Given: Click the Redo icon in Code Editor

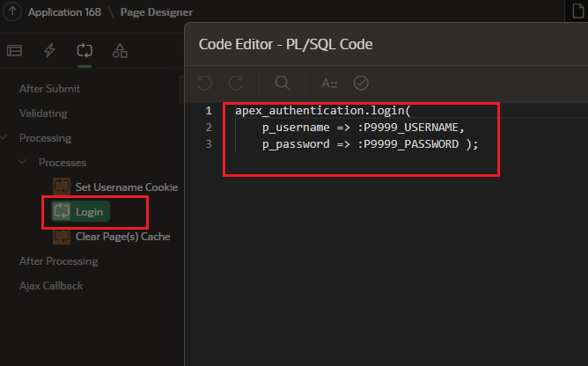Looking at the screenshot, I should point(236,83).
